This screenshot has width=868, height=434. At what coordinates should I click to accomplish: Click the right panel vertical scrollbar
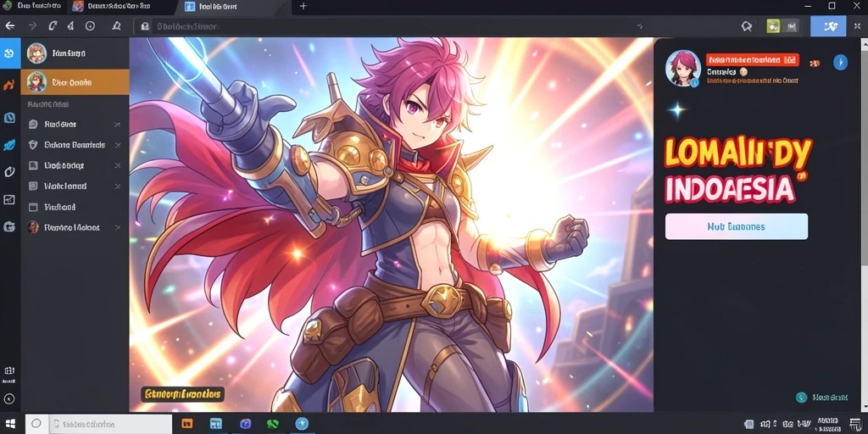pos(865,224)
